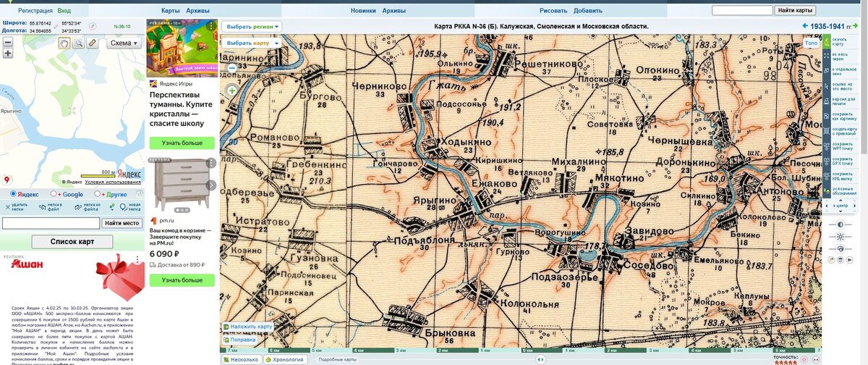Image resolution: width=868 pixels, height=365 pixels.
Task: Click 'в отдельное окно' option
Action: point(839,70)
